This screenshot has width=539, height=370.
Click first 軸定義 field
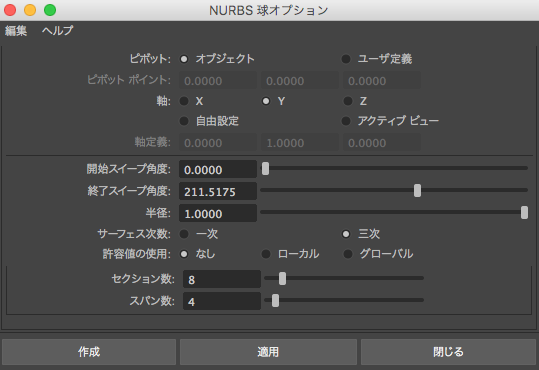tap(218, 142)
